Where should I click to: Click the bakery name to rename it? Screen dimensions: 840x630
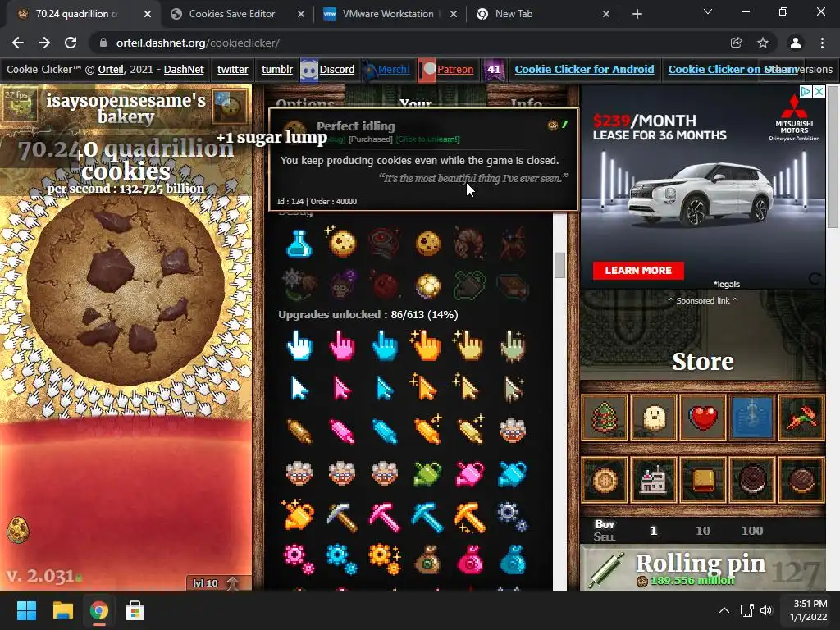(x=126, y=107)
